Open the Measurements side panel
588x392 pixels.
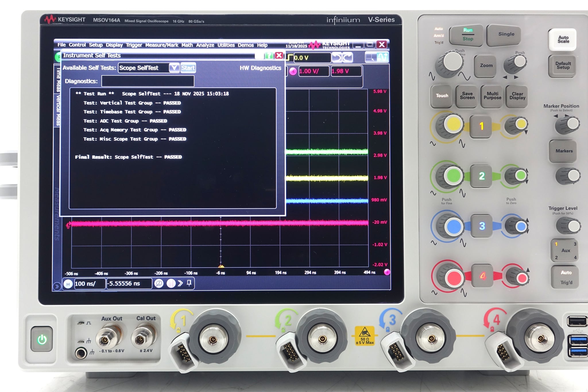pyautogui.click(x=57, y=214)
